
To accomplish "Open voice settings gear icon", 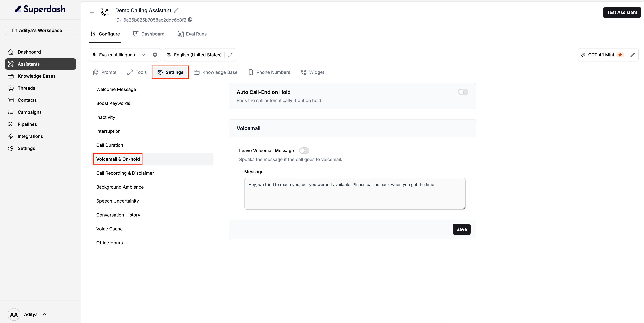I will [155, 55].
